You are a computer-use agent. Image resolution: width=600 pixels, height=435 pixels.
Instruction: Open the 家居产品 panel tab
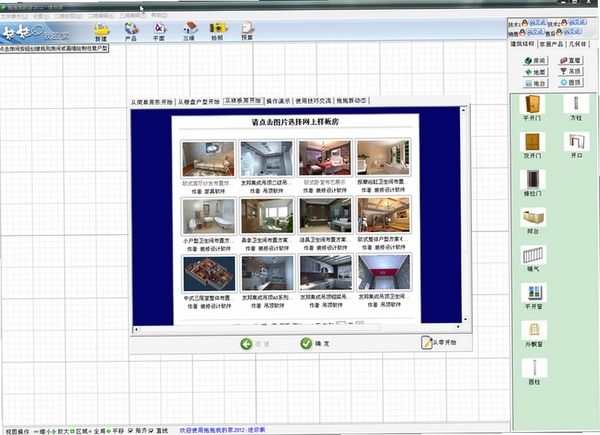click(x=551, y=44)
